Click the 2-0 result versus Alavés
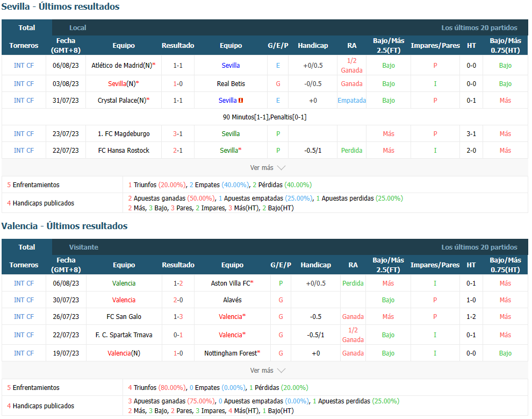The width and height of the screenshot is (532, 419). point(178,300)
